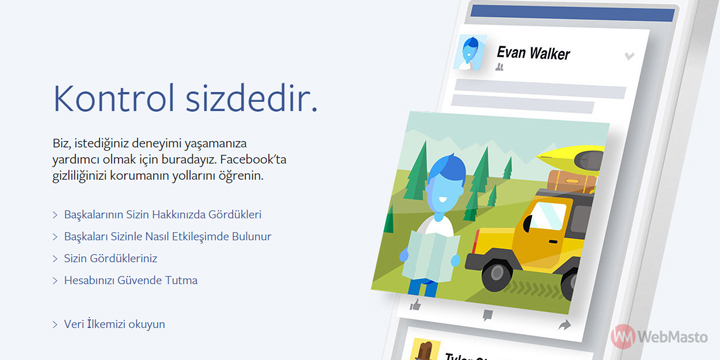The height and width of the screenshot is (360, 720).
Task: Click the Kontrol sizdedir heading
Action: [186, 98]
